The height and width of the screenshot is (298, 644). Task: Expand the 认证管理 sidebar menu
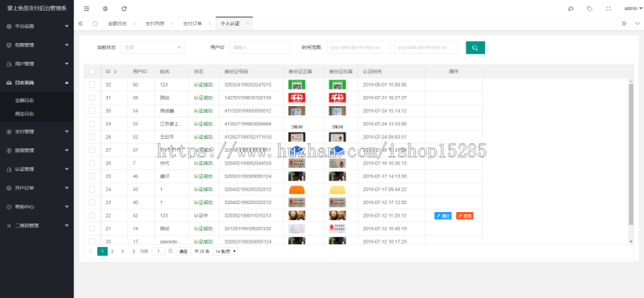(x=37, y=169)
